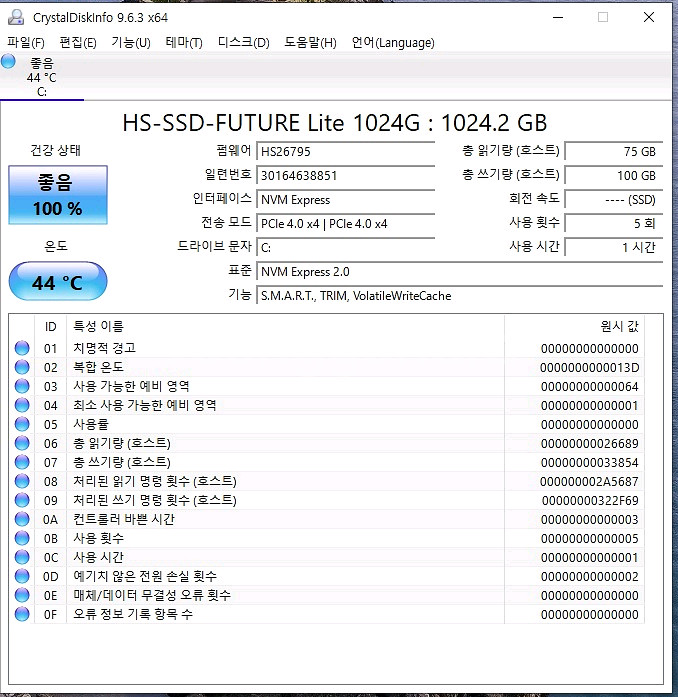This screenshot has width=678, height=697.
Task: Open the 파일(F) menu
Action: (x=26, y=43)
